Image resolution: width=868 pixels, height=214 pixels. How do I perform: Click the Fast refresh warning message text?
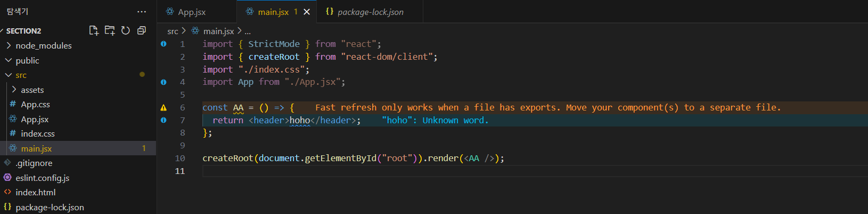tap(548, 107)
